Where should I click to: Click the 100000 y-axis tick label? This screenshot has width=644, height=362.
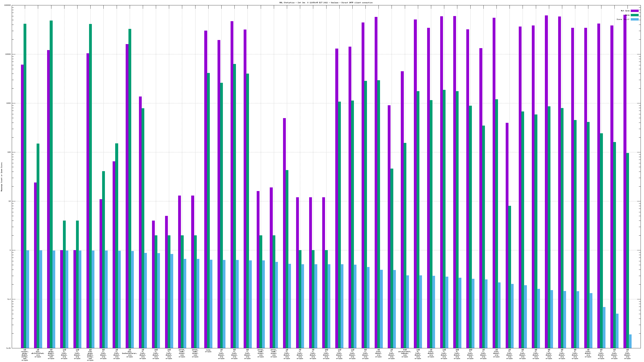(x=7, y=5)
